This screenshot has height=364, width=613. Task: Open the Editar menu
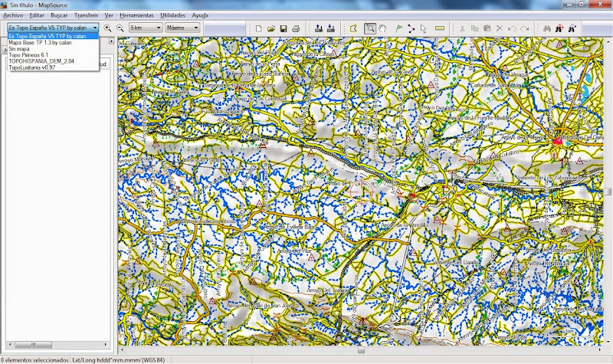(x=37, y=15)
